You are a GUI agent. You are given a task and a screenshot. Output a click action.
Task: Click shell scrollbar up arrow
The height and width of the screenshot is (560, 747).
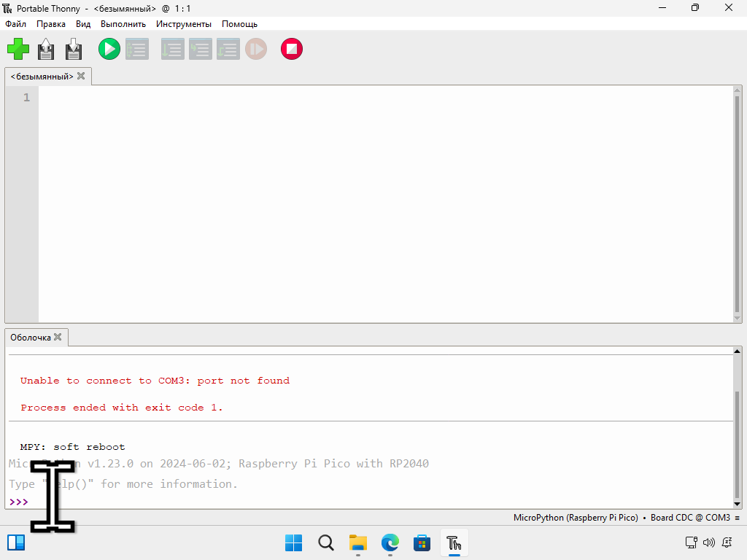pyautogui.click(x=737, y=351)
